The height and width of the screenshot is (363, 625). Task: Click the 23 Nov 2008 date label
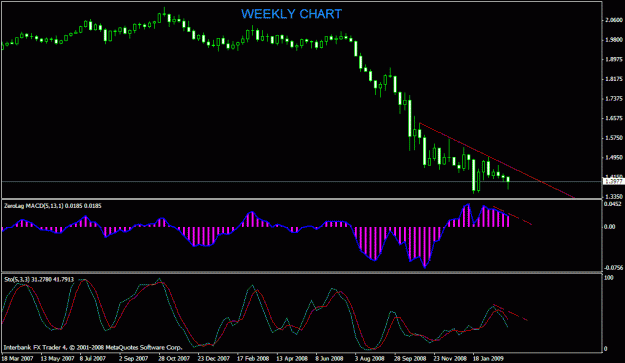450,358
